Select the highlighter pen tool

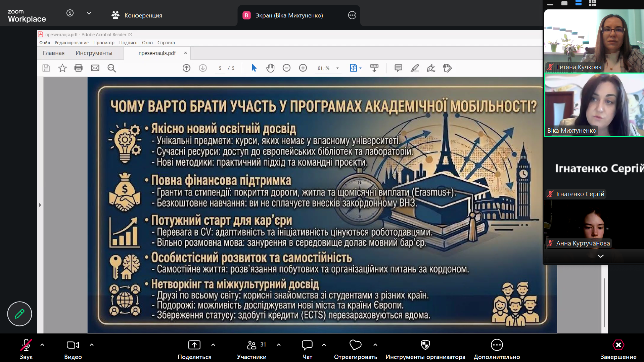[415, 68]
